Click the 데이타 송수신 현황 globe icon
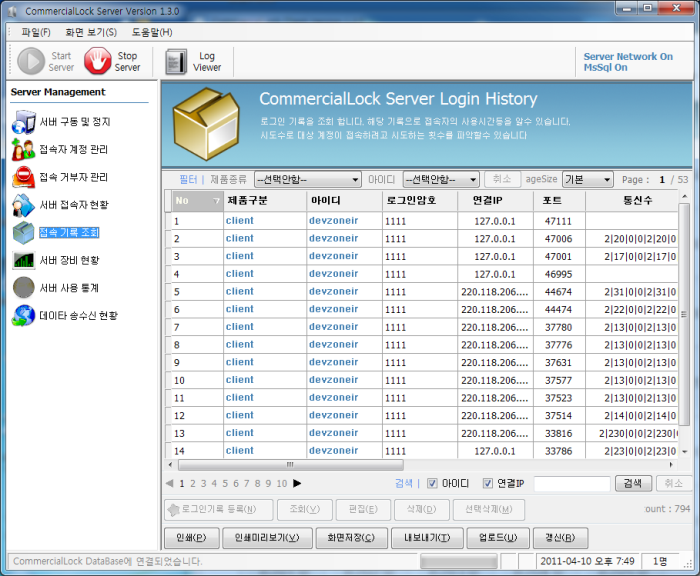The width and height of the screenshot is (700, 576). pos(23,316)
